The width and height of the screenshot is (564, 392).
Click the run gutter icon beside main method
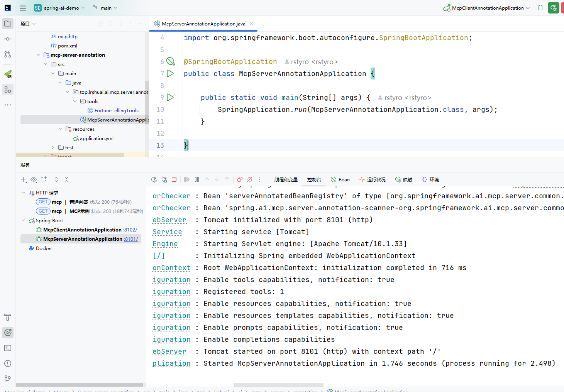pyautogui.click(x=170, y=97)
